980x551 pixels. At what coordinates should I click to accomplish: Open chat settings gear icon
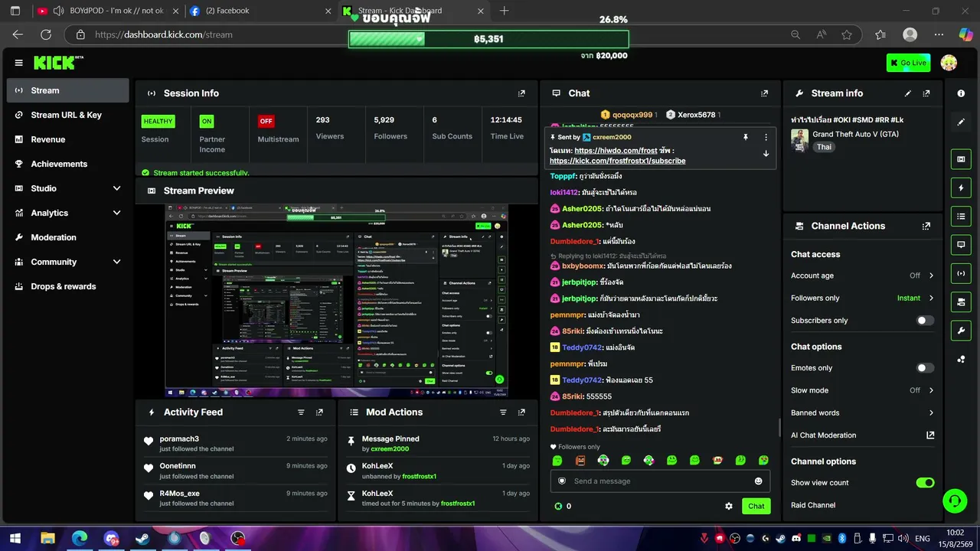(x=729, y=506)
